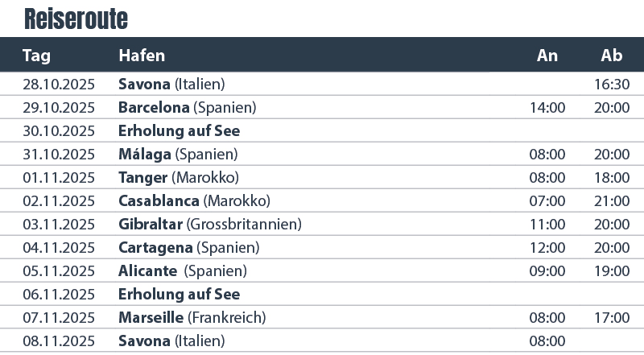
Task: Click the Tanger (Marokko) port name
Action: (179, 177)
